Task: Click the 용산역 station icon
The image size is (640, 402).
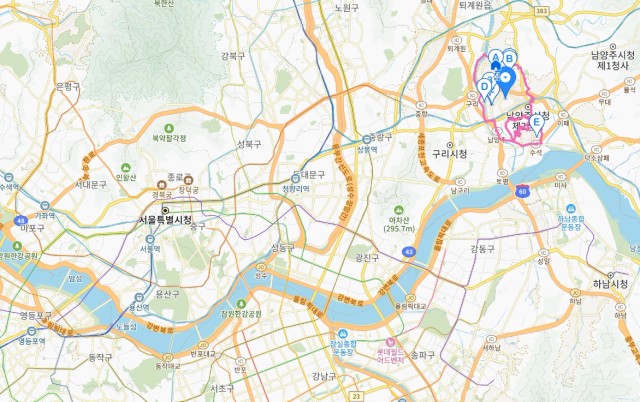Action: point(139,298)
